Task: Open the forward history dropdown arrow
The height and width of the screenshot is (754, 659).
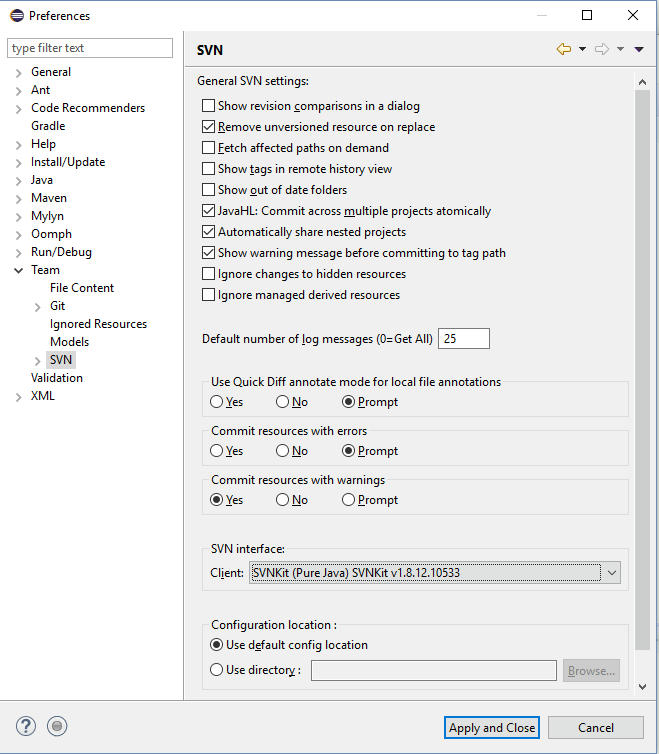Action: coord(621,49)
